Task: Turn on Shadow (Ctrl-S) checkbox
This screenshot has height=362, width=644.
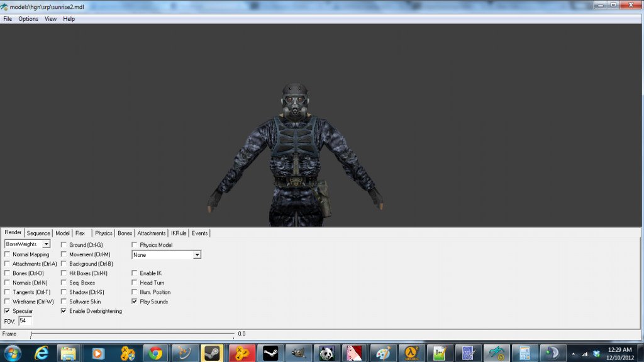Action: pyautogui.click(x=64, y=292)
